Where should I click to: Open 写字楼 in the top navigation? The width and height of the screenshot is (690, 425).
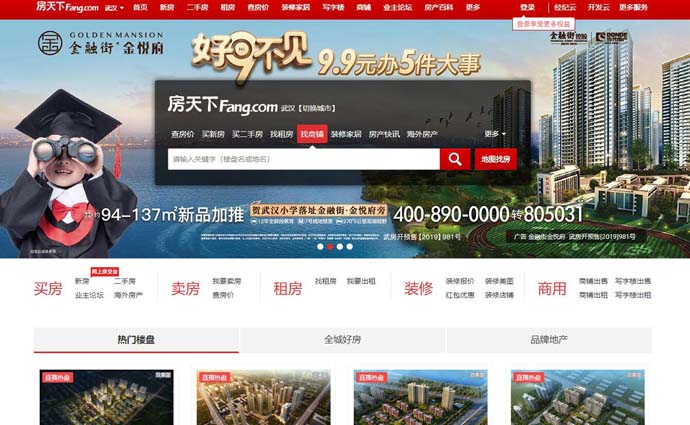coord(333,7)
